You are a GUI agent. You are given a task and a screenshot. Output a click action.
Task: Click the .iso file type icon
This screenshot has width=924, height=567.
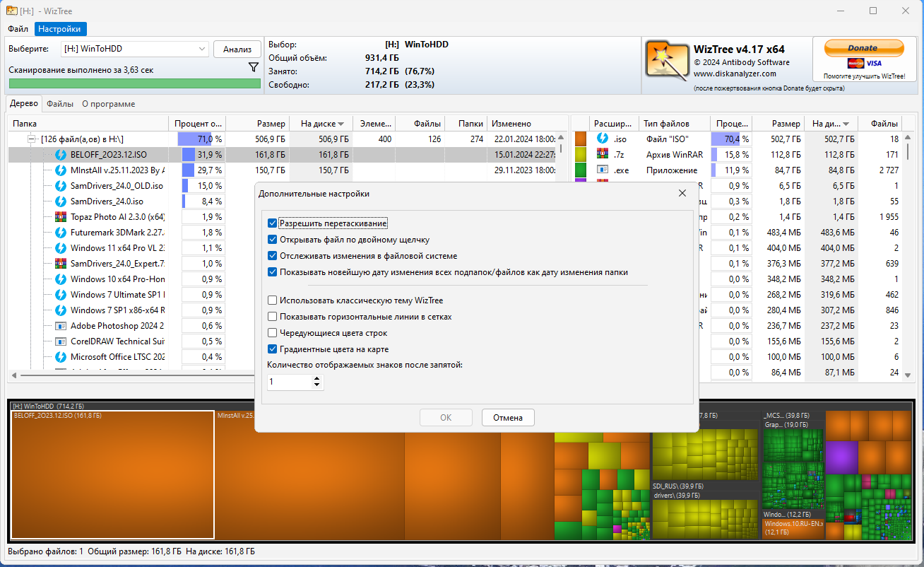tap(603, 139)
